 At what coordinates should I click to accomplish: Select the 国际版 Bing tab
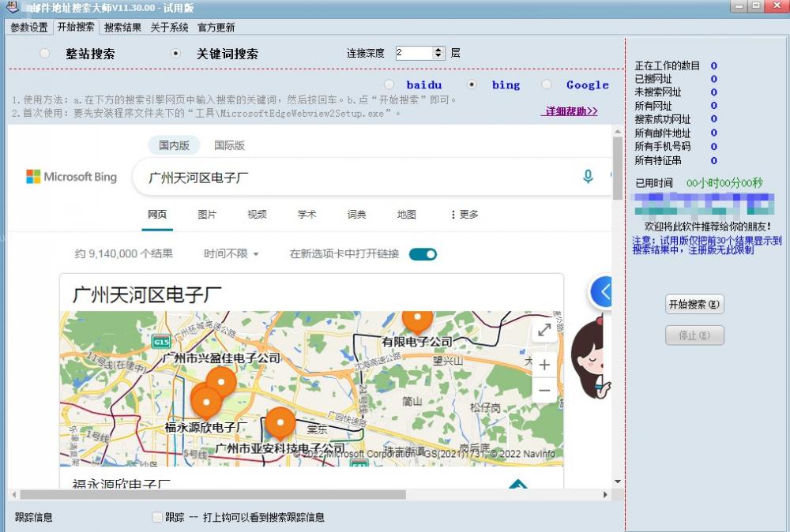229,145
